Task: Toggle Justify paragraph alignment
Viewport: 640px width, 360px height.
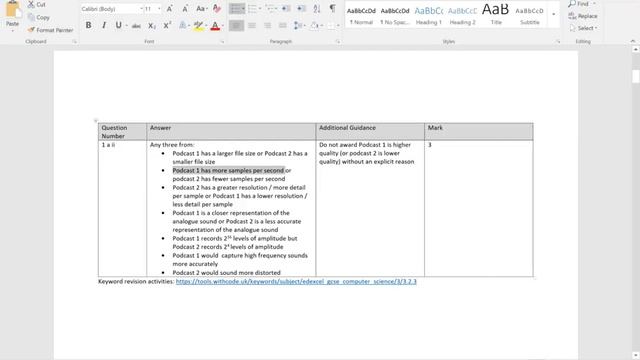Action: coord(282,26)
